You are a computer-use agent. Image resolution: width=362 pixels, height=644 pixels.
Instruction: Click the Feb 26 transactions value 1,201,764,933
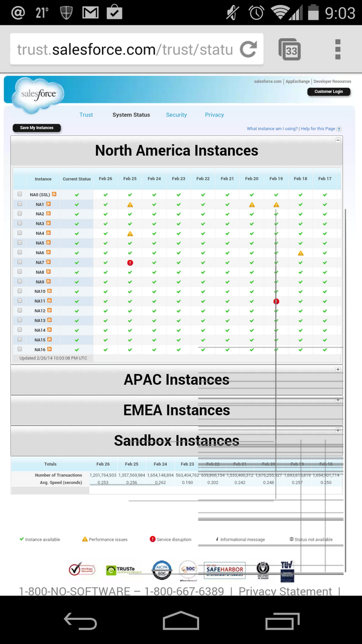click(x=103, y=475)
